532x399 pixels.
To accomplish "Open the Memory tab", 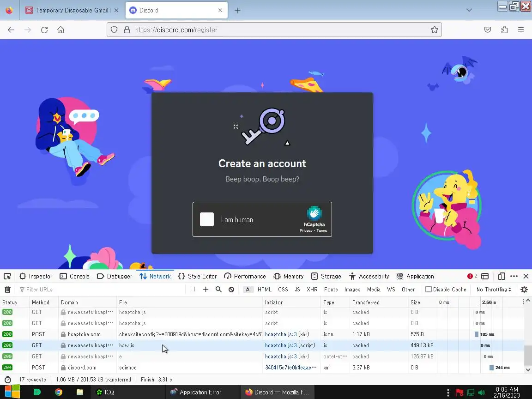I will [x=288, y=276].
